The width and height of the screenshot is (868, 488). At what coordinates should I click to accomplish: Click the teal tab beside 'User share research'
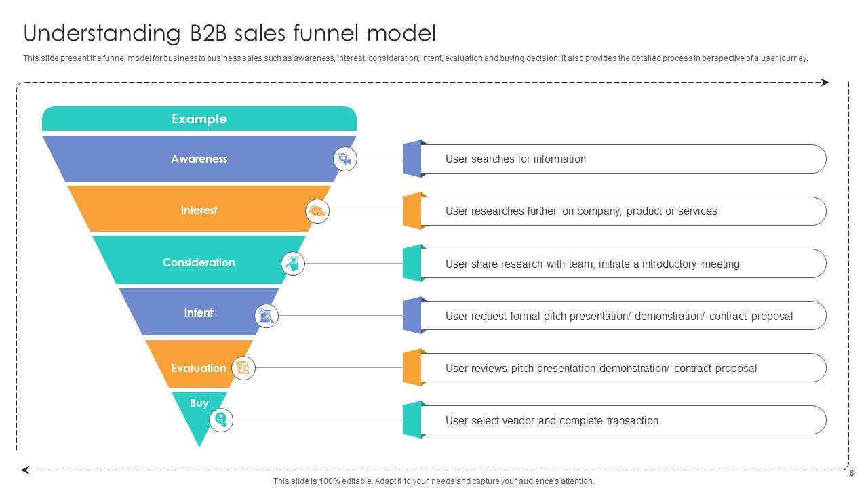412,263
